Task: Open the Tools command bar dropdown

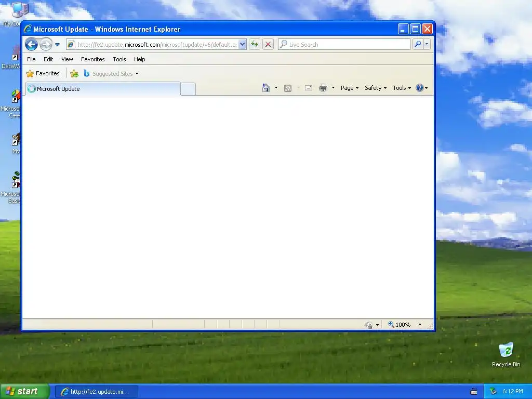Action: pyautogui.click(x=402, y=88)
